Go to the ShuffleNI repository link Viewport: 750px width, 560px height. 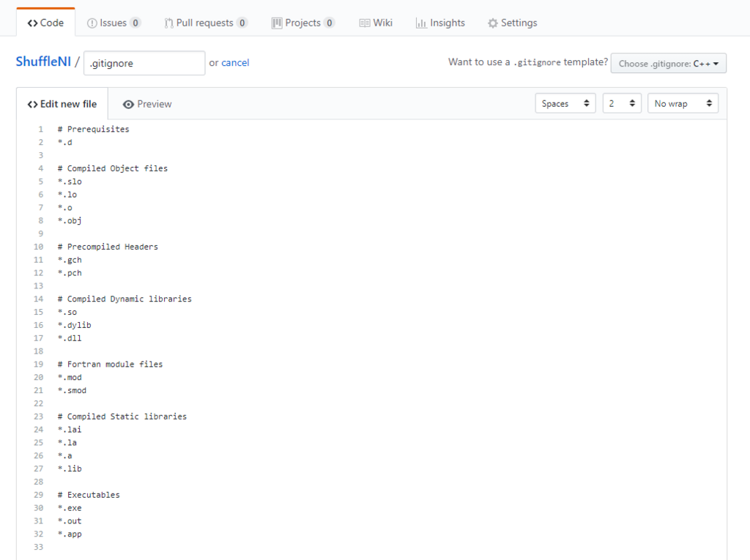coord(43,61)
